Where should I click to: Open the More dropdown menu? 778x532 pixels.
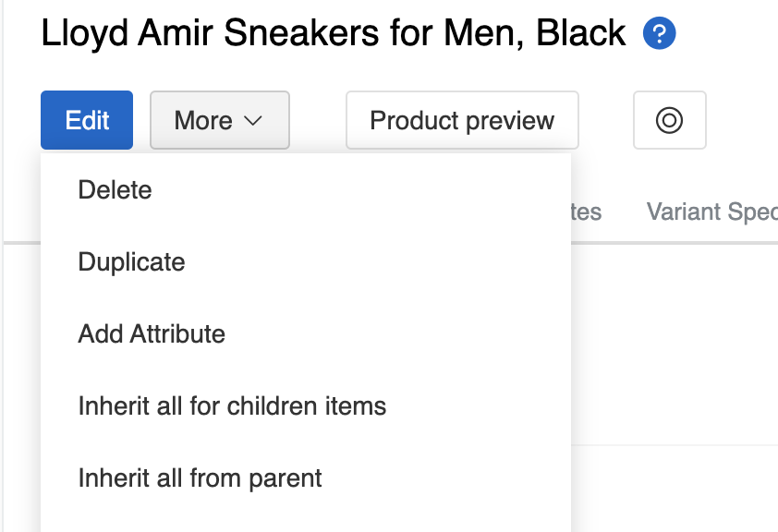[x=219, y=120]
